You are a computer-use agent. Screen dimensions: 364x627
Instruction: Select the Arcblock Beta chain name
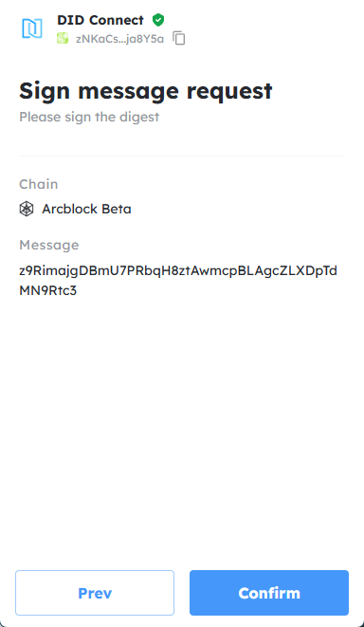86,209
